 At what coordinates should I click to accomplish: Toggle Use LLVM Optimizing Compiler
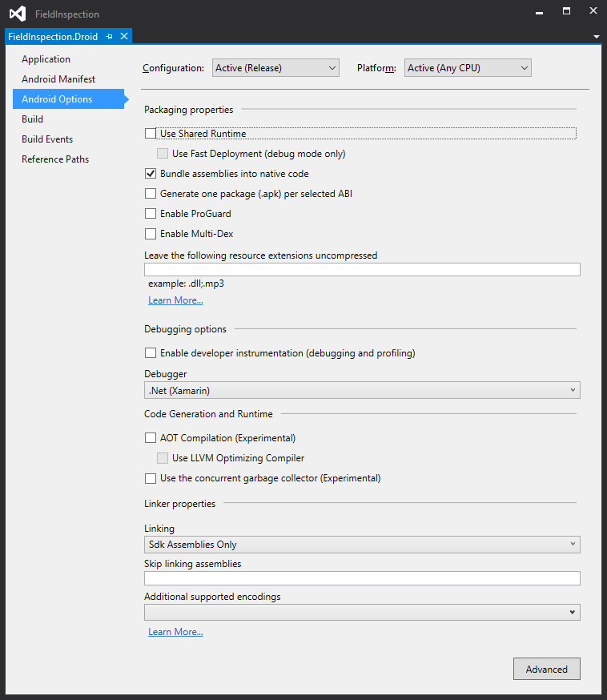tap(163, 458)
